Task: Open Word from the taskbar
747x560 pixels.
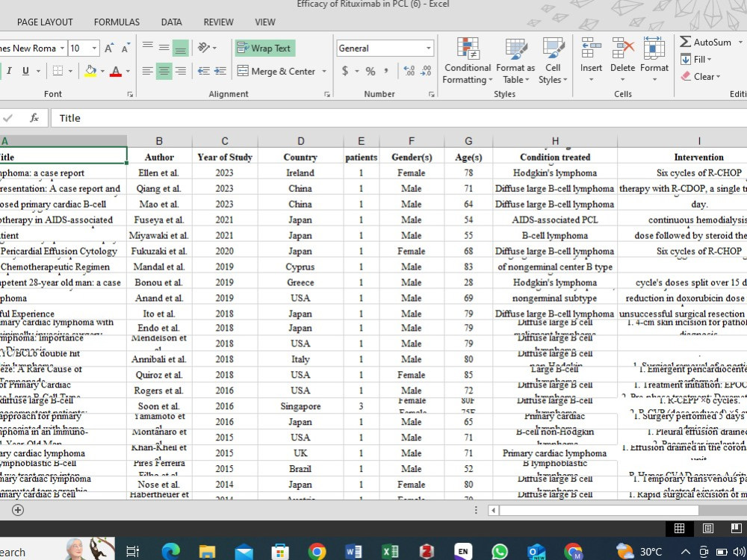Action: pyautogui.click(x=353, y=552)
